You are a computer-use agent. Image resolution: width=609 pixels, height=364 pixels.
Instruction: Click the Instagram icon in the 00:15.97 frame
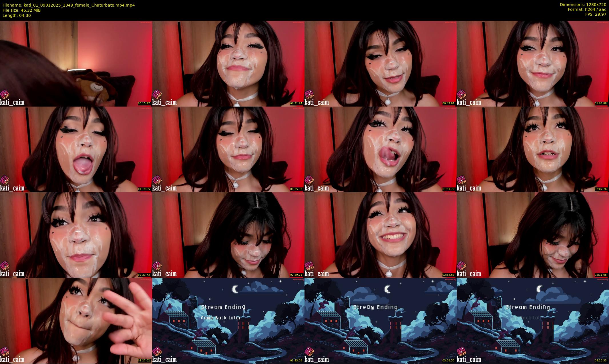pos(5,94)
